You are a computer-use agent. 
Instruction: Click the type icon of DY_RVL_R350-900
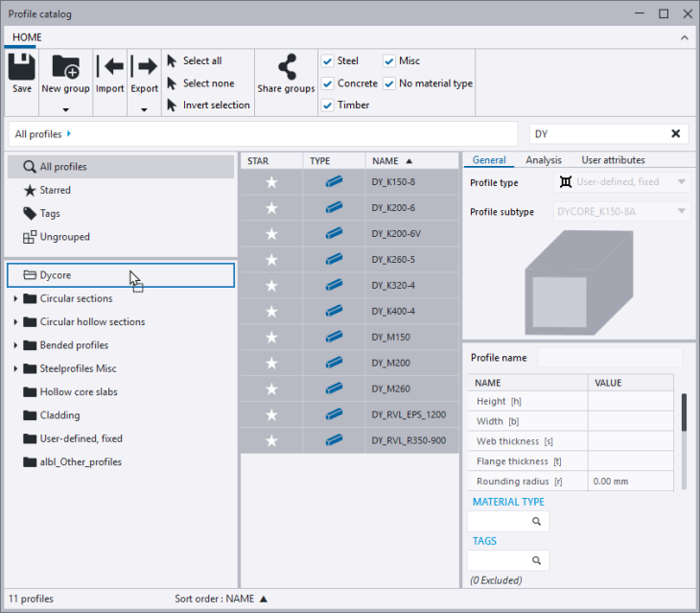tap(334, 440)
